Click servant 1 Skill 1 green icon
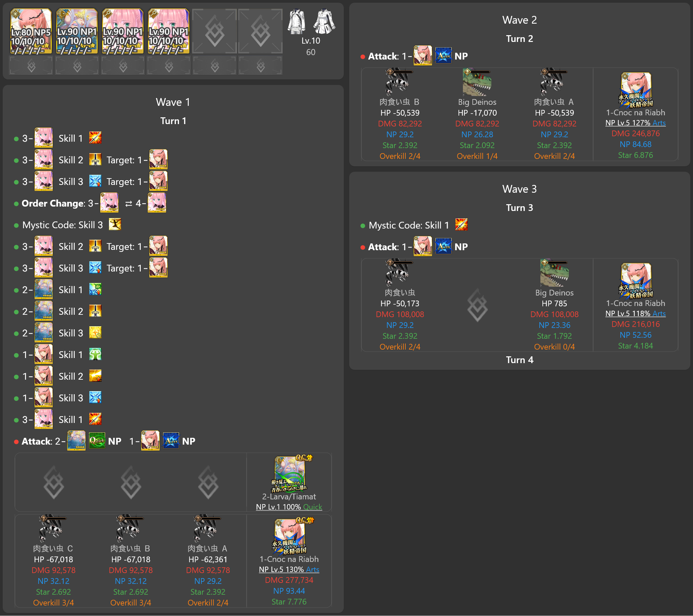Viewport: 693px width, 616px height. [x=95, y=354]
